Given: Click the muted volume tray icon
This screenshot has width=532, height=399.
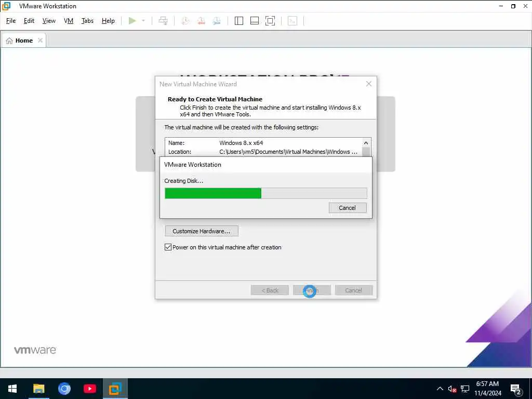Looking at the screenshot, I should click(452, 389).
